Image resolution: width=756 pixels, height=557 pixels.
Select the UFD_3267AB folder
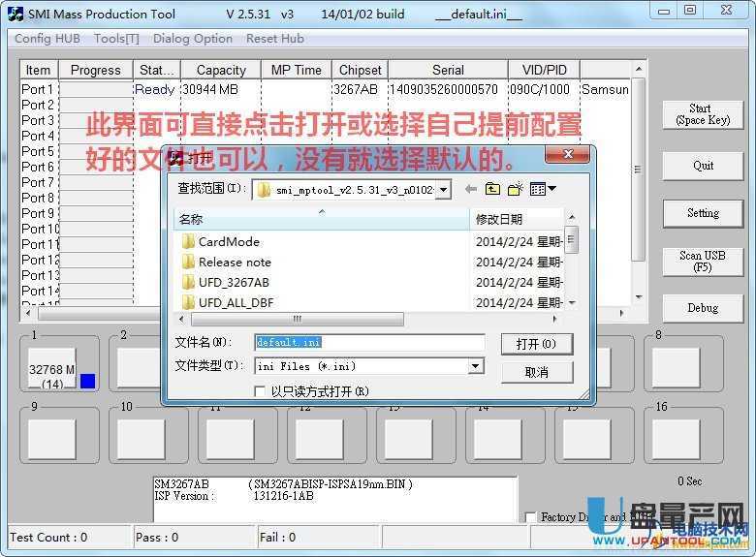tap(233, 282)
